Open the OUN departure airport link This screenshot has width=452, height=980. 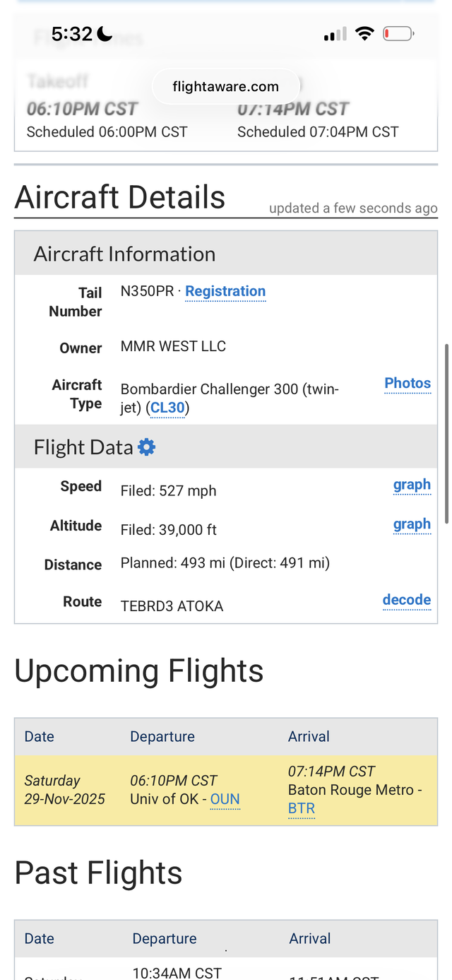coord(225,800)
